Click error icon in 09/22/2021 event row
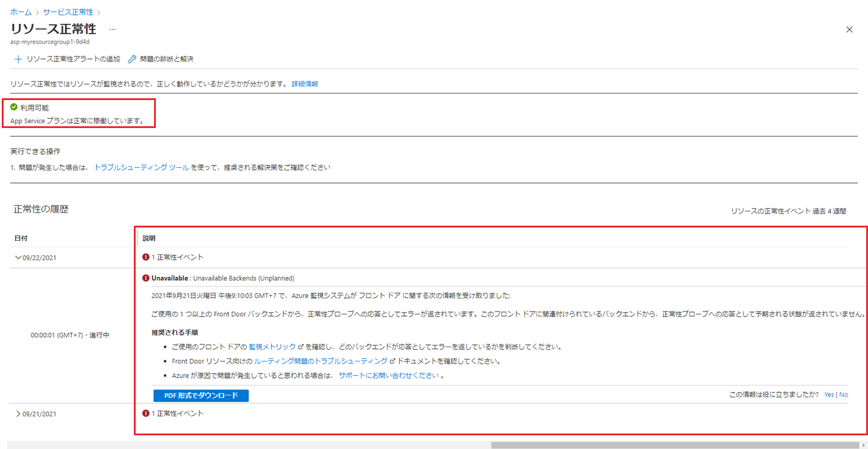 146,257
